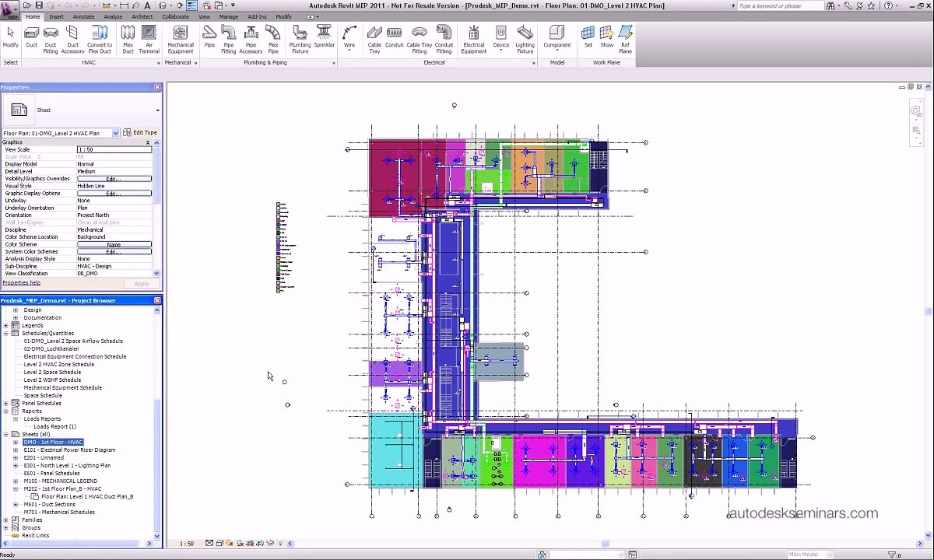934x560 pixels.
Task: Select the Plumbing Fixture tool
Action: click(300, 39)
